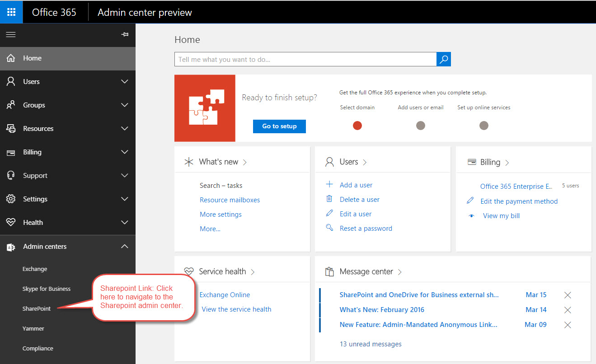
Task: Click the Users card person icon
Action: pyautogui.click(x=329, y=162)
